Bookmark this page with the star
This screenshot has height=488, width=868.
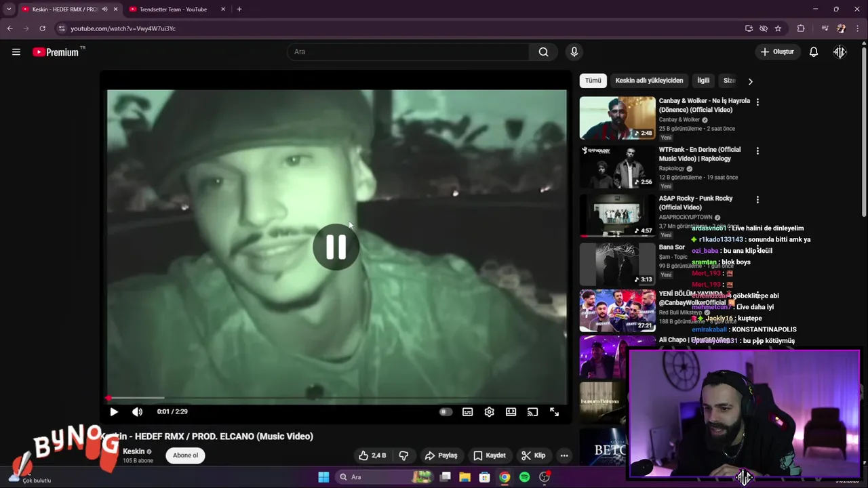pyautogui.click(x=778, y=28)
